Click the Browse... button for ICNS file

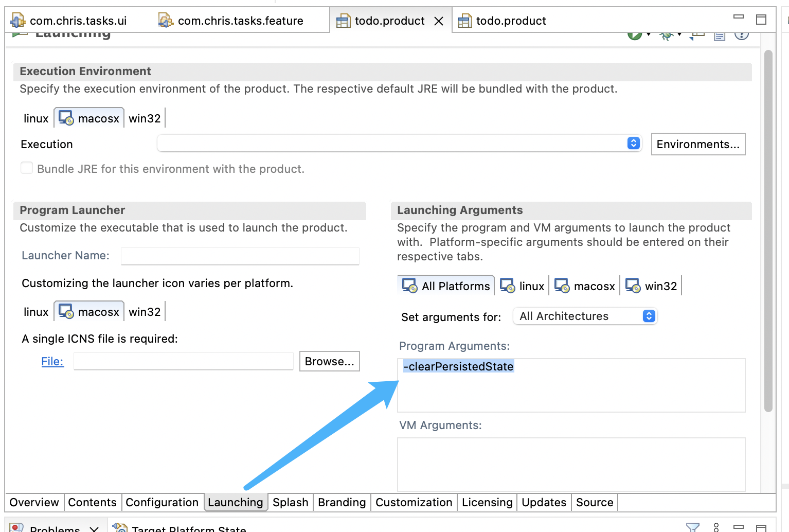tap(330, 361)
